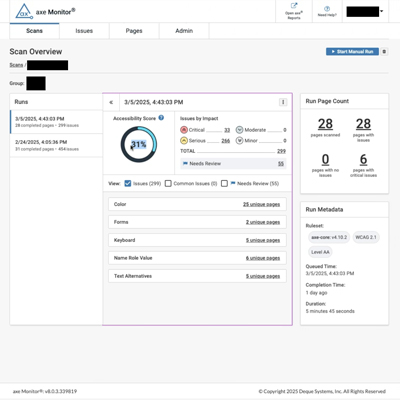Select the 3/5/2025, 4:43:03 PM run
Screen dimensions: 400x400
56,122
